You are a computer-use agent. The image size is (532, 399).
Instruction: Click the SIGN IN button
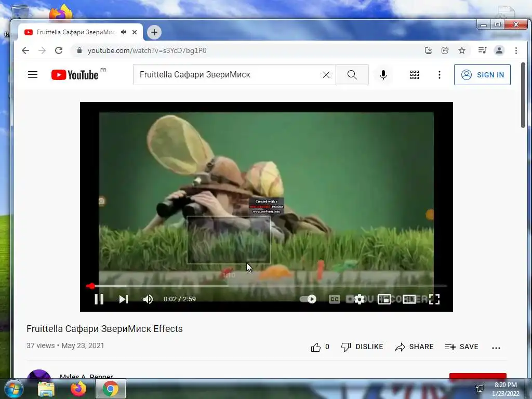[x=482, y=75]
